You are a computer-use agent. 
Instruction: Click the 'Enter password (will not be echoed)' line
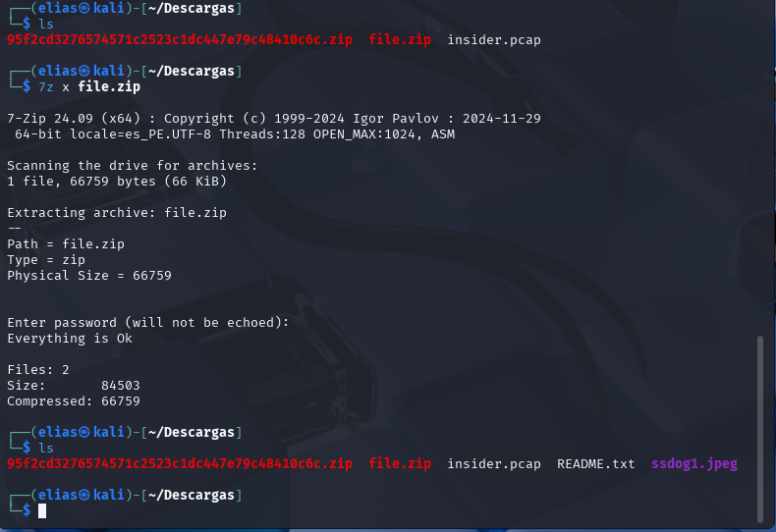[x=148, y=322]
